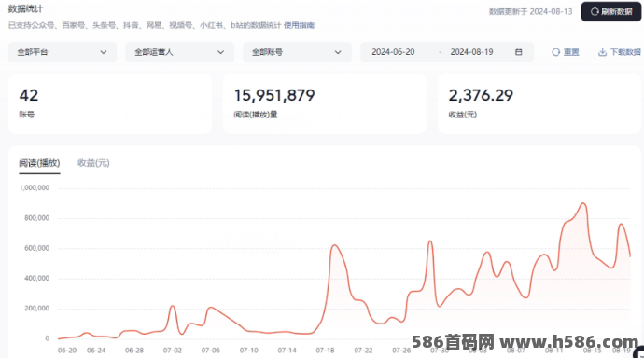
Task: Click the 15,951,879 views summary card
Action: [325, 103]
